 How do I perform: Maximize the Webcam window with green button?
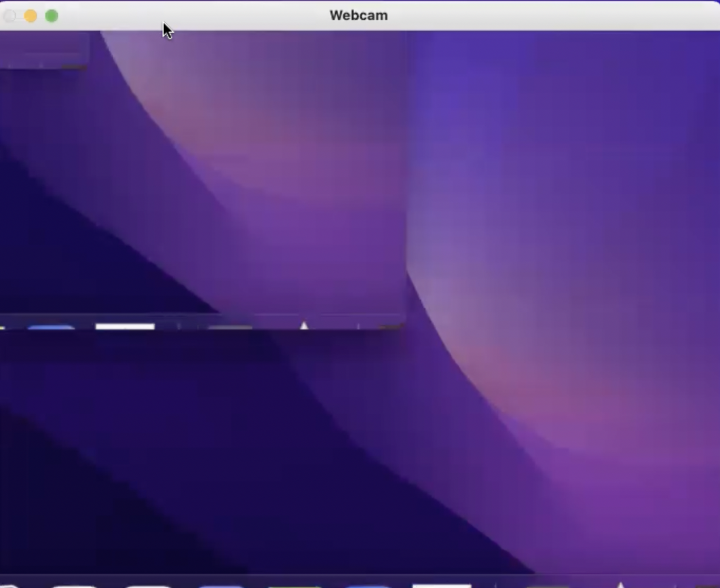click(52, 16)
